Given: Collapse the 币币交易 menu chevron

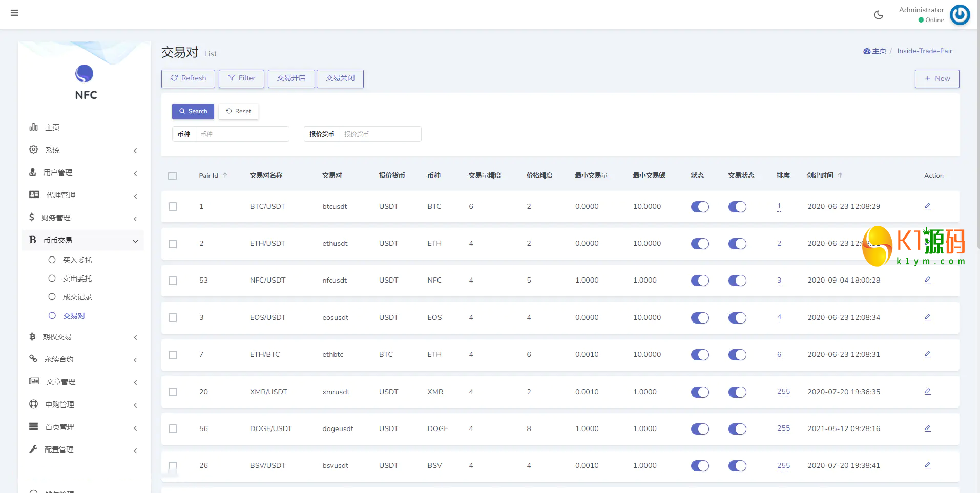Looking at the screenshot, I should coord(135,241).
